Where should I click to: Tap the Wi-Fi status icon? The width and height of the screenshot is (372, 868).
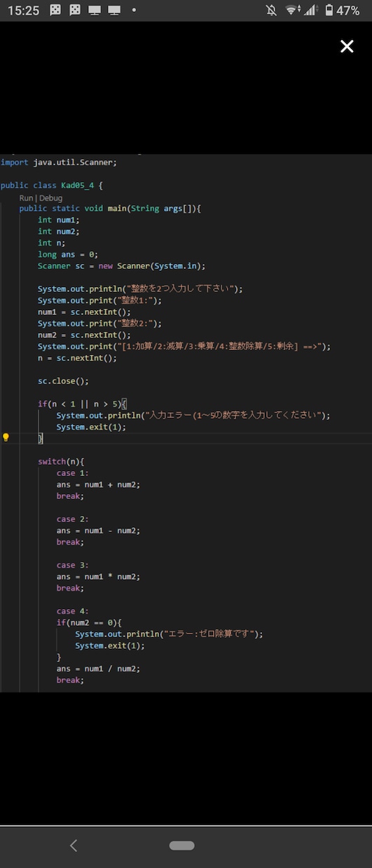pyautogui.click(x=293, y=10)
